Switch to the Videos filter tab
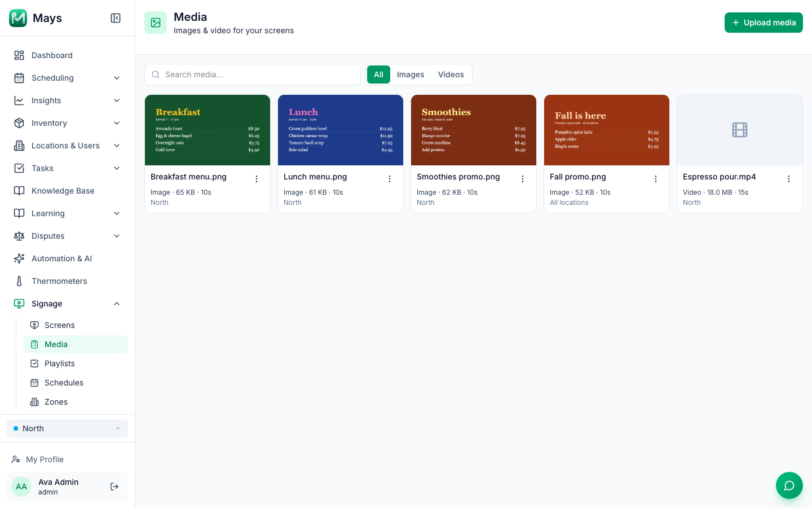 click(x=451, y=75)
